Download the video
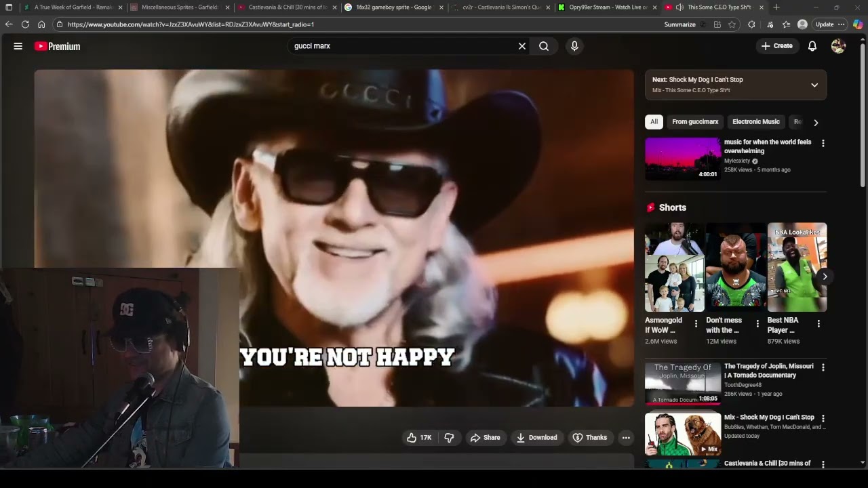This screenshot has height=488, width=868. tap(537, 438)
